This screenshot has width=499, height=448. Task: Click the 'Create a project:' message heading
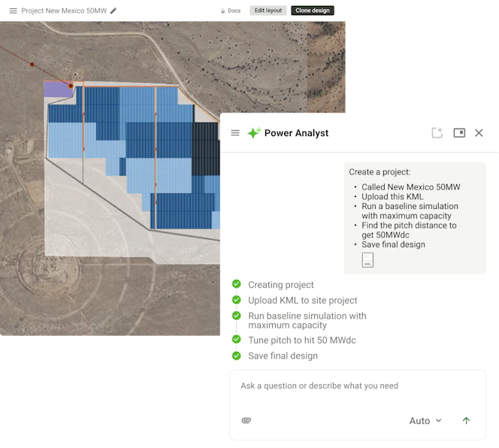click(380, 172)
